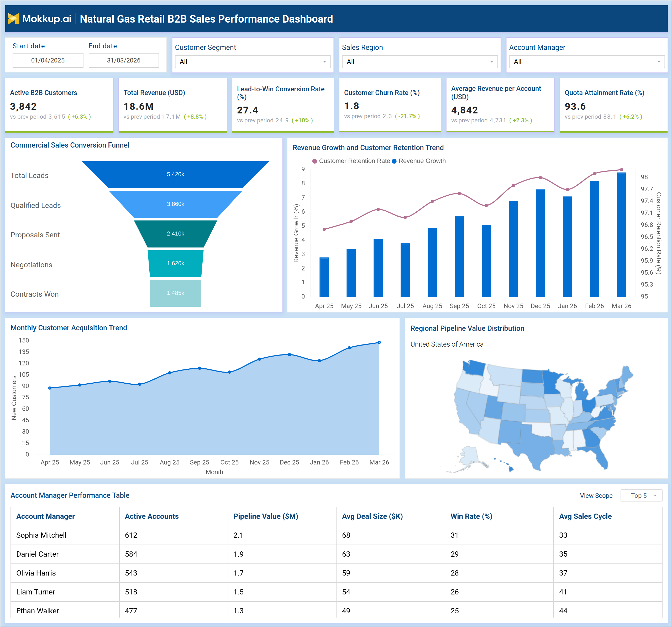672x627 pixels.
Task: Select the Contracts Won funnel segment 1.485k
Action: [x=175, y=293]
